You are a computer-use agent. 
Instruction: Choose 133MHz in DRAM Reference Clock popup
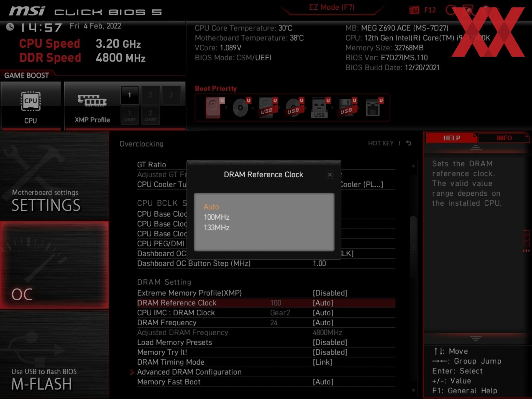click(217, 228)
